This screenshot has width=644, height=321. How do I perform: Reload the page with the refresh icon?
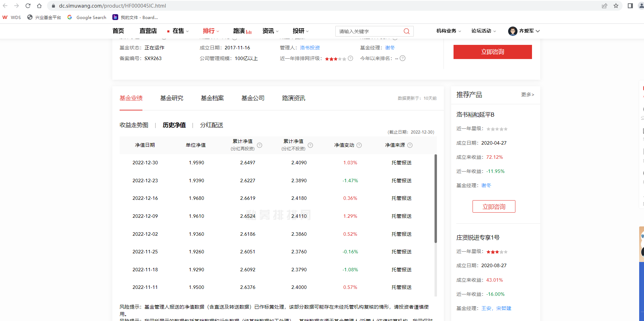click(28, 6)
